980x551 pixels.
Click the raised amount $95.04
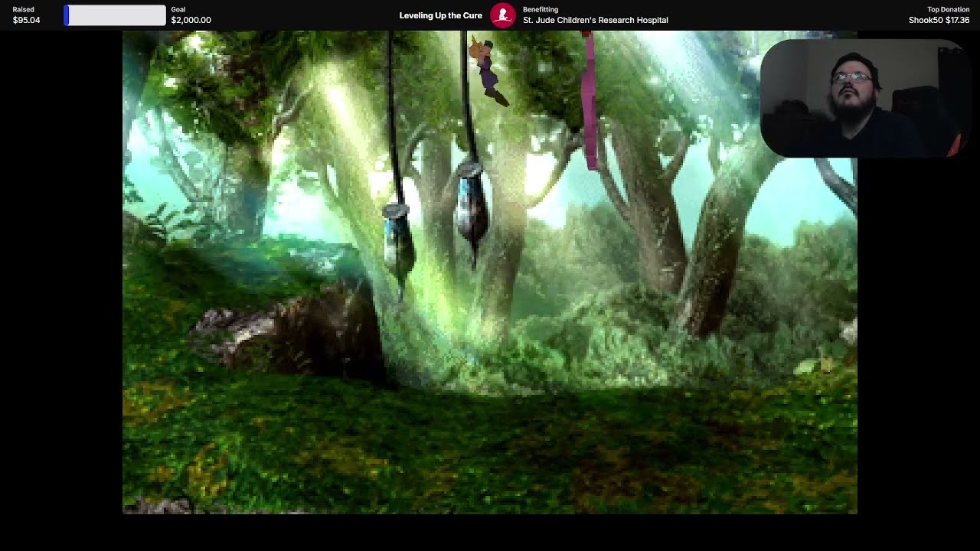[x=26, y=20]
